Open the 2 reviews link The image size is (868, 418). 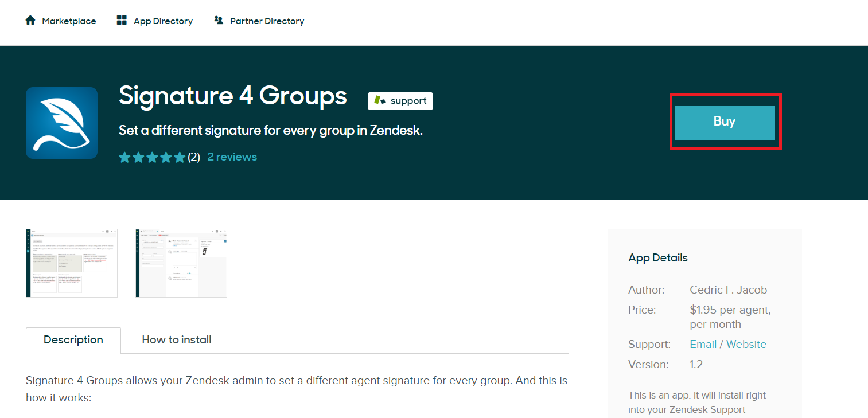(x=232, y=157)
